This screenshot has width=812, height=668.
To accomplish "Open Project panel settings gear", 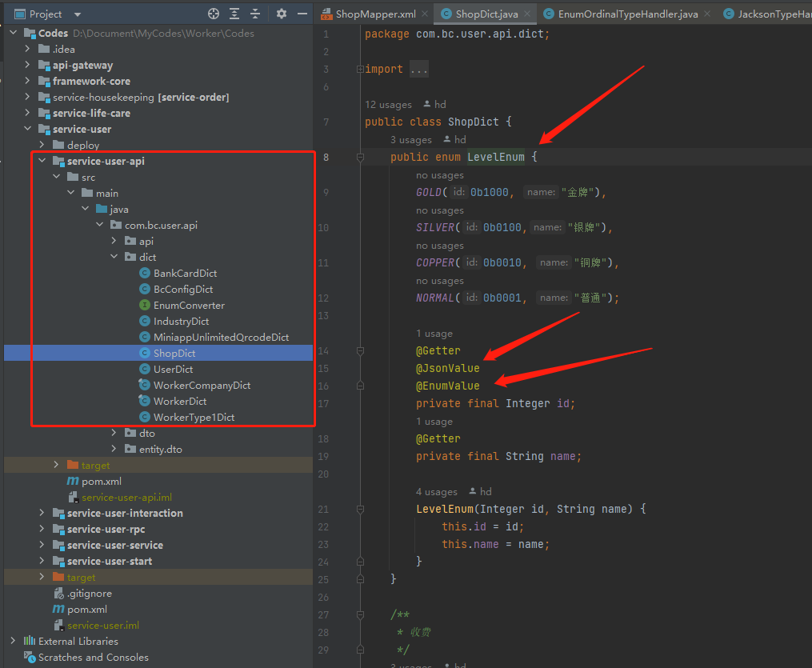I will coord(281,14).
